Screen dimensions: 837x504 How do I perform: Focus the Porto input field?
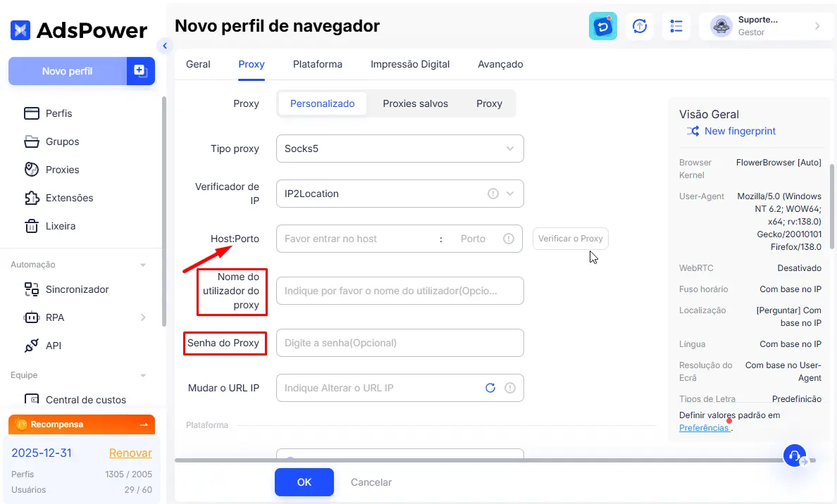(x=473, y=239)
